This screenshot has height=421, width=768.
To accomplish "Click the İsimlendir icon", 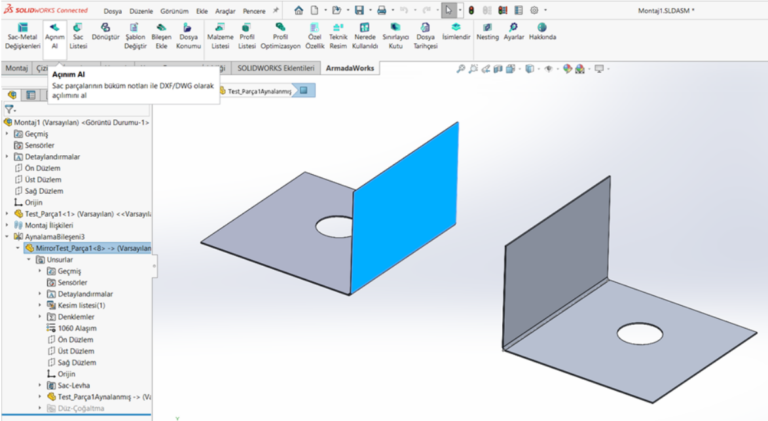I will click(456, 31).
